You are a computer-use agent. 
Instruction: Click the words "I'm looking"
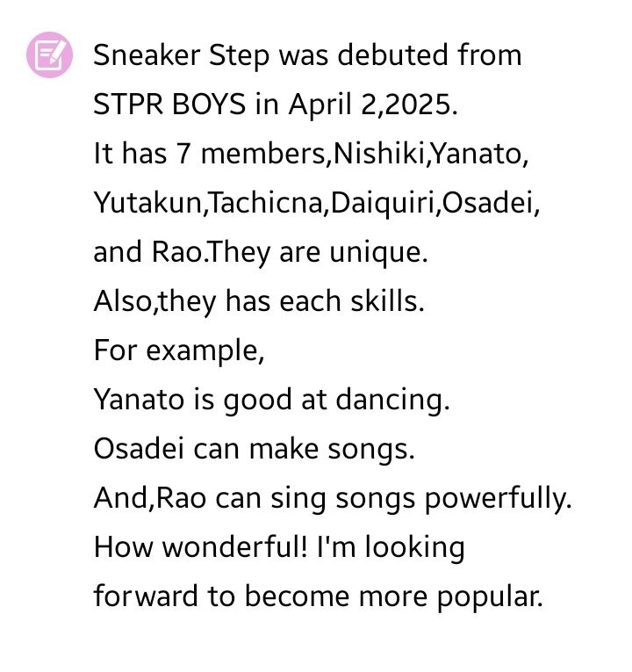[x=391, y=548]
